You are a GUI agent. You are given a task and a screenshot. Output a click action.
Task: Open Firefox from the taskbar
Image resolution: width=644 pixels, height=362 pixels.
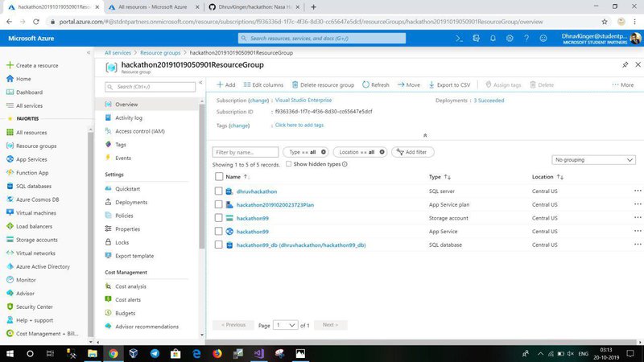(217, 353)
